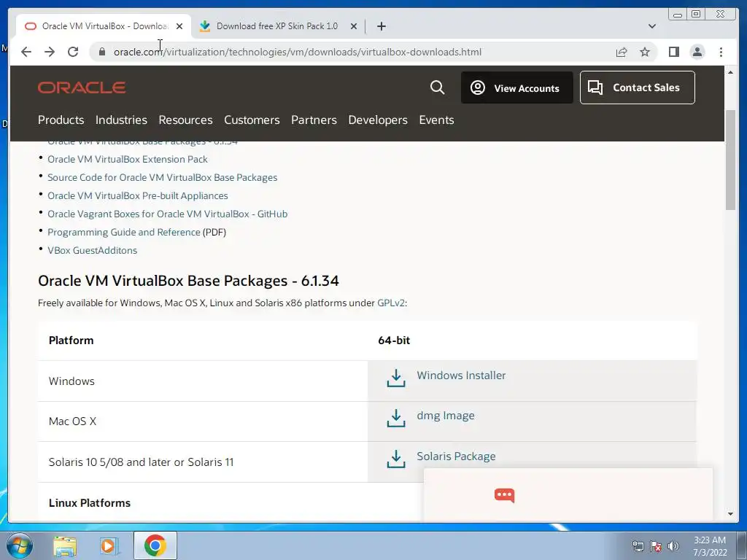747x560 pixels.
Task: Click the Contact Sales button
Action: point(638,87)
